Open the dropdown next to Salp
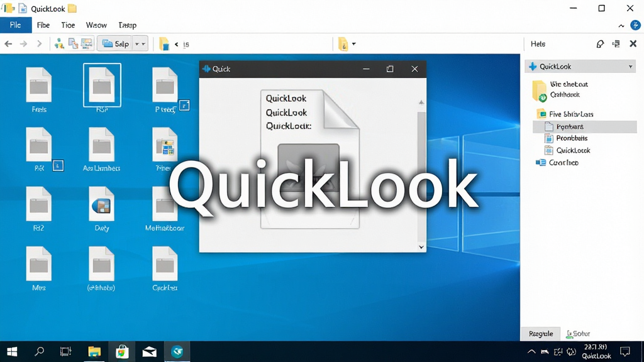 tap(140, 44)
